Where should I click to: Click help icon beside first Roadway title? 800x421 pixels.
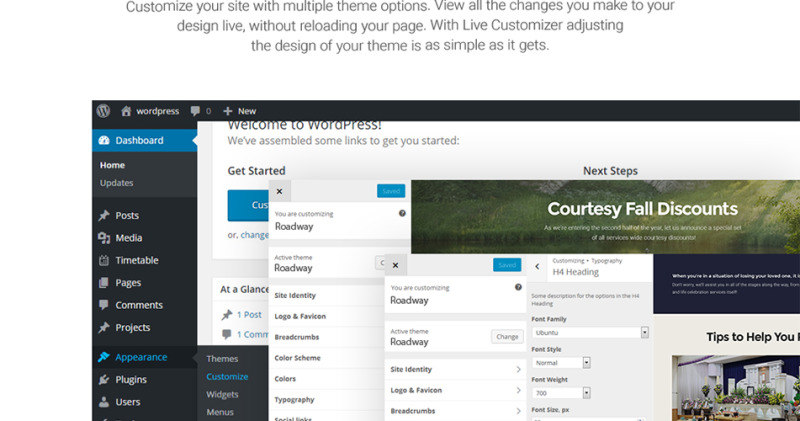coord(402,213)
